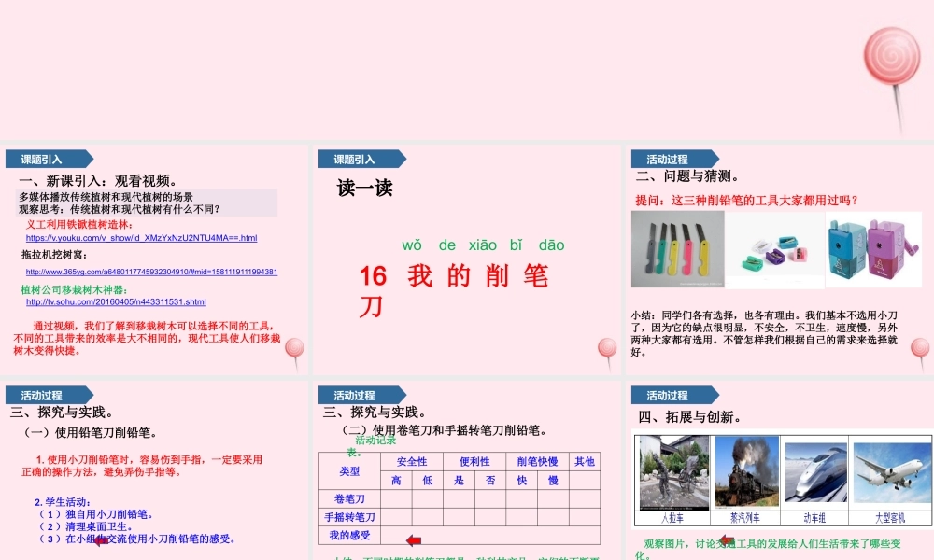Click the 卷笔刀 row label
Viewport: 934px width, 560px height.
pos(349,498)
